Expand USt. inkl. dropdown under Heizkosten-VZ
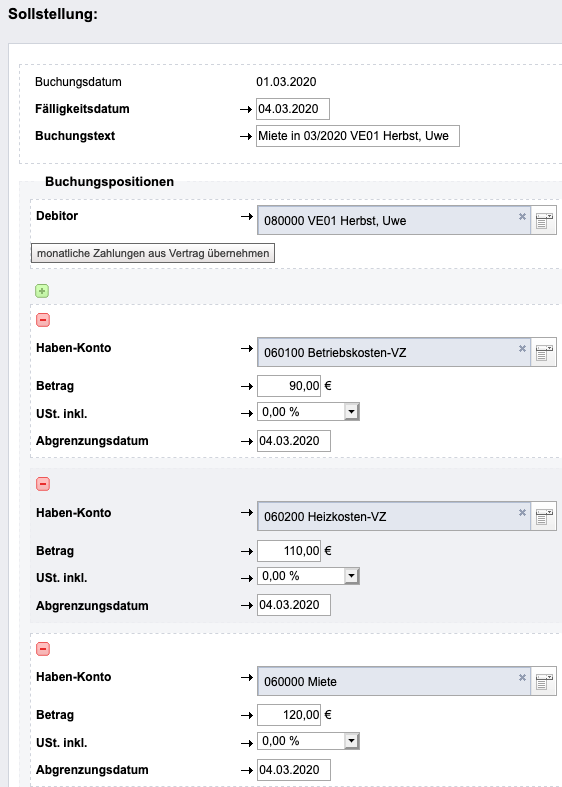The width and height of the screenshot is (562, 787). tap(351, 576)
